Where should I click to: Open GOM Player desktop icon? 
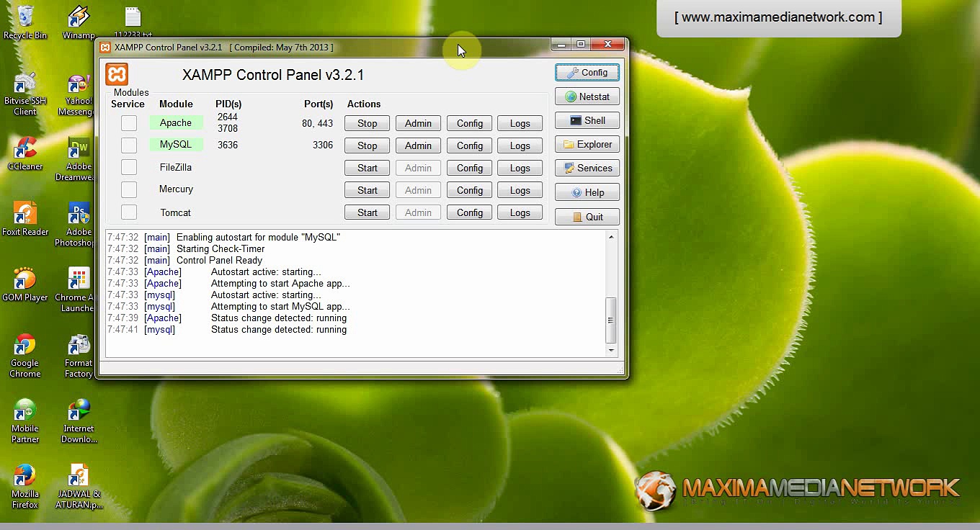[25, 284]
